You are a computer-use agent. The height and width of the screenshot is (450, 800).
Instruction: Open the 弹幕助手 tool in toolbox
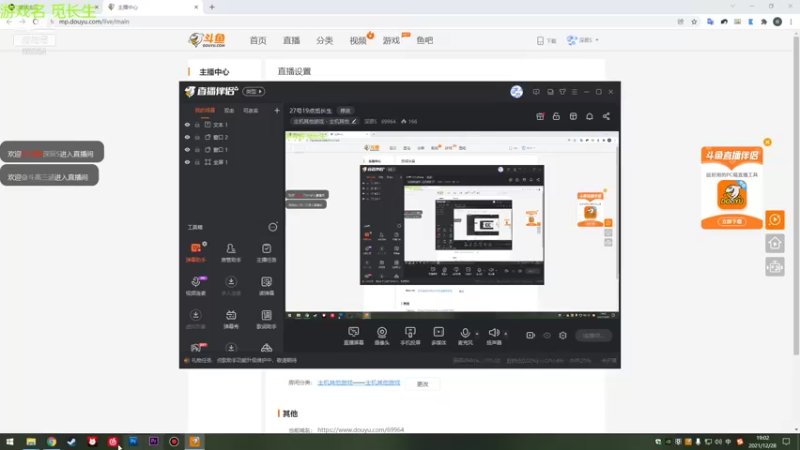196,253
